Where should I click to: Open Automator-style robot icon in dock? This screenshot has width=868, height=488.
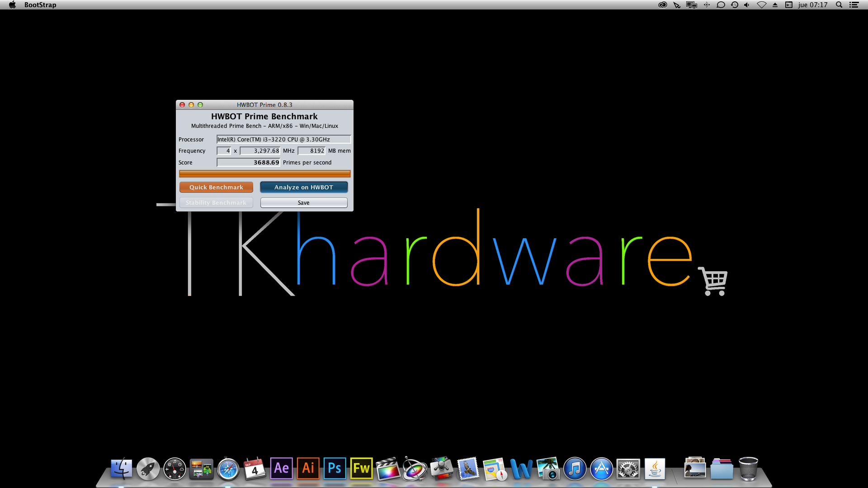[x=441, y=469]
